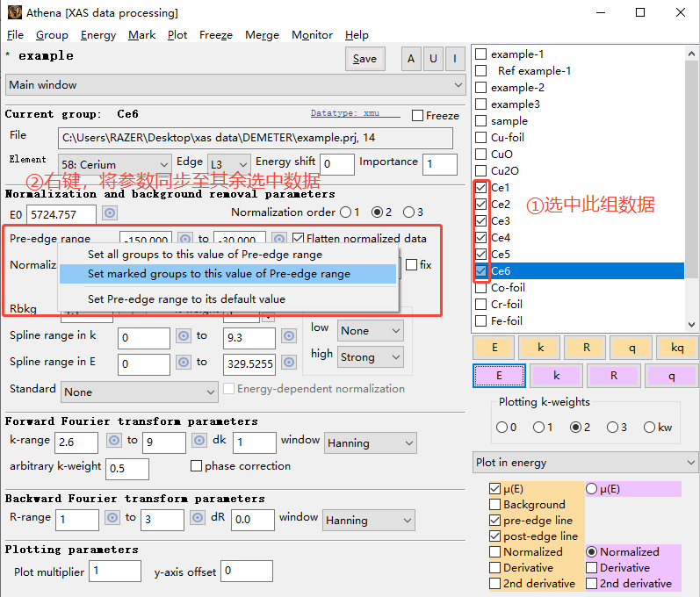The height and width of the screenshot is (597, 700).
Task: Open the Energy menu
Action: (97, 35)
